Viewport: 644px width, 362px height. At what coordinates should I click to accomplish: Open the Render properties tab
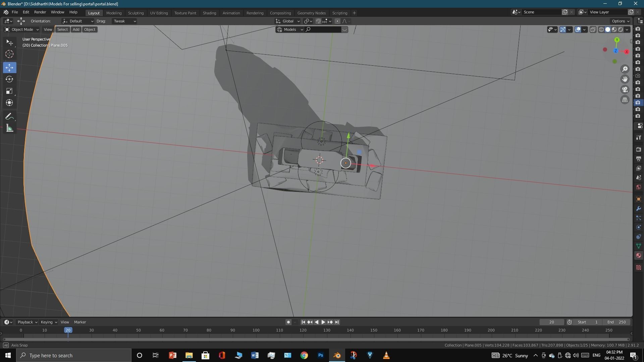pos(639,149)
